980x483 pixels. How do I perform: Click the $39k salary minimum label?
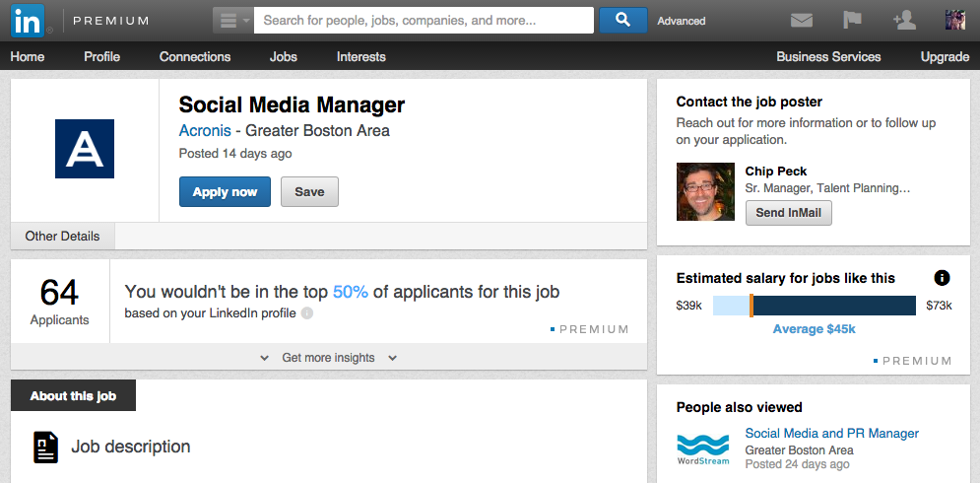click(x=688, y=306)
